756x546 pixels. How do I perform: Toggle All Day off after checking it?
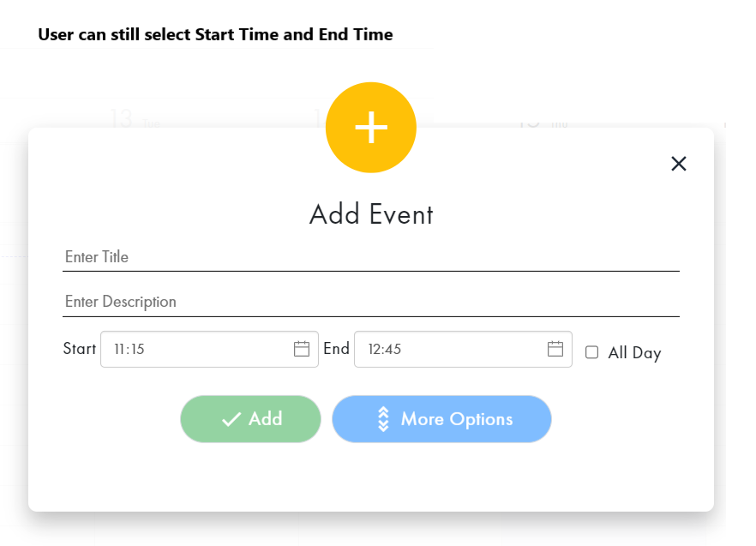(591, 353)
